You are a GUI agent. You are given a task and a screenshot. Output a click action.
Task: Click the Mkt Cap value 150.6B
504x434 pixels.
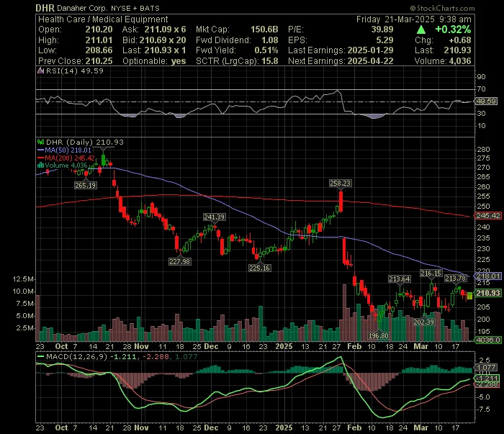point(264,30)
